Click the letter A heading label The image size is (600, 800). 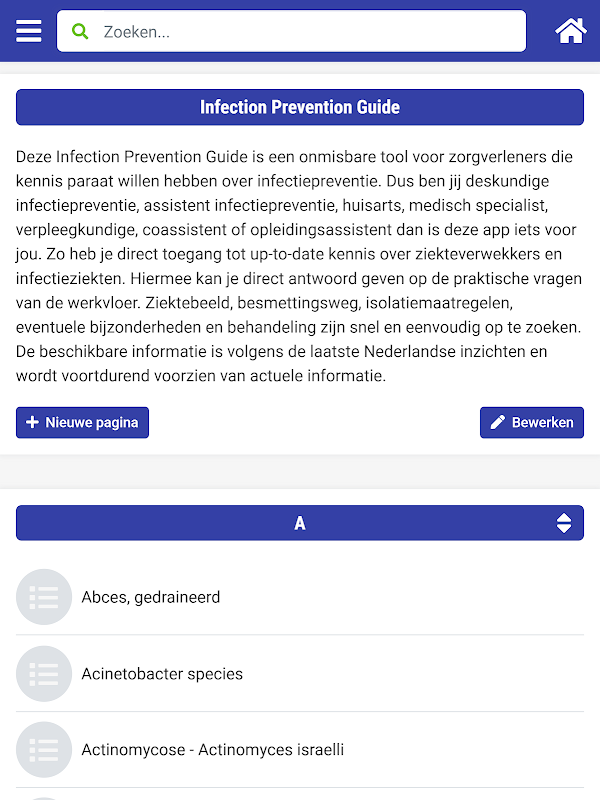click(300, 523)
